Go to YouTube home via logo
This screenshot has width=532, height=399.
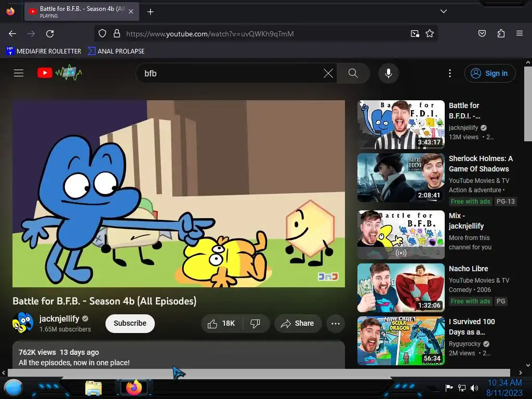[60, 73]
